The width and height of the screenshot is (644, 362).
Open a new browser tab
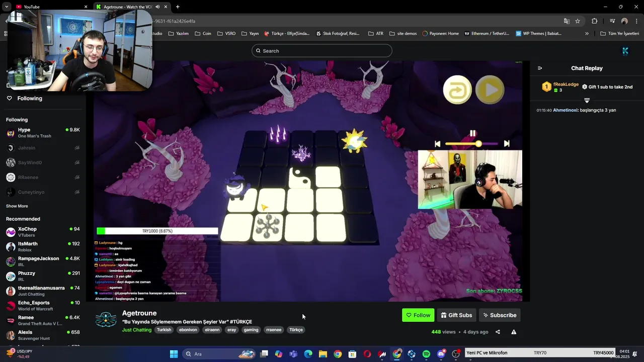178,7
